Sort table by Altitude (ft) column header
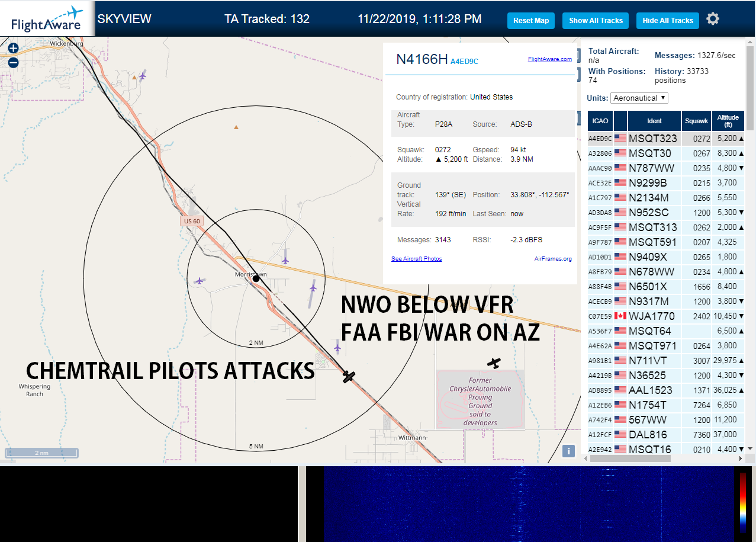The width and height of the screenshot is (756, 542). click(728, 121)
